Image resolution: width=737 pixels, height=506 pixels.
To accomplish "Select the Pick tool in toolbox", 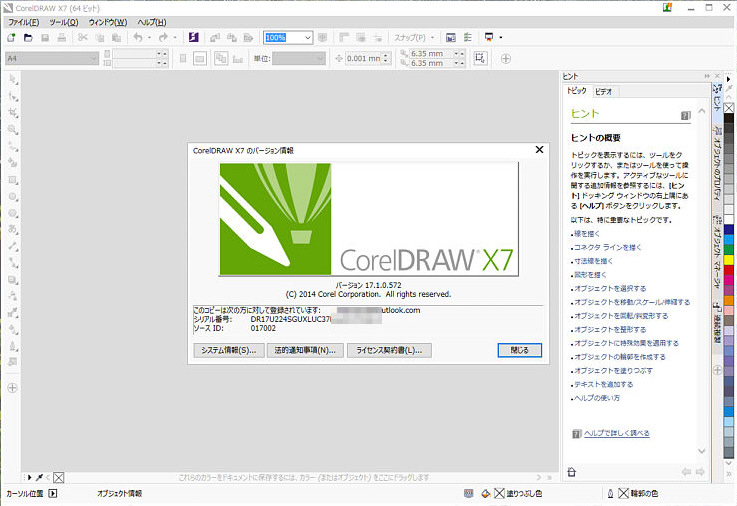I will [x=13, y=80].
